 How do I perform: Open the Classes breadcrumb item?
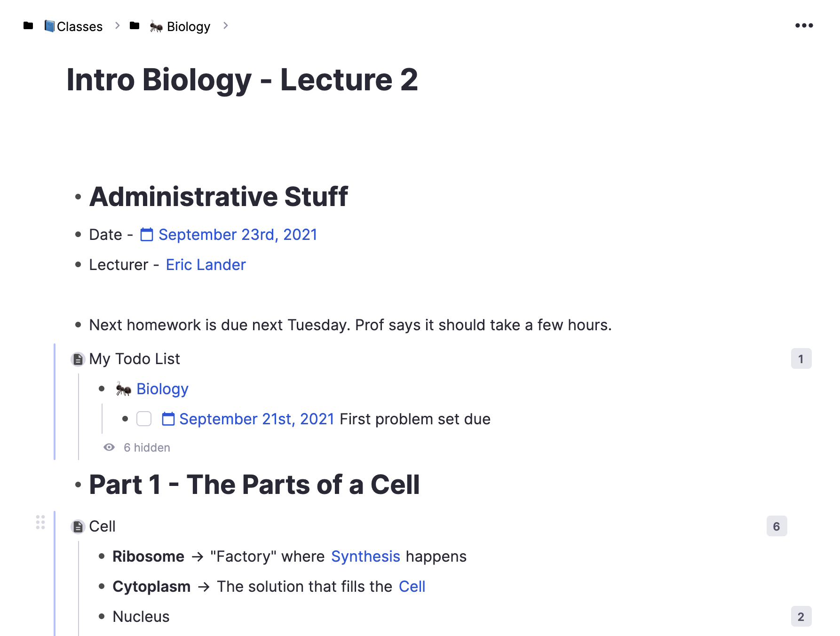[79, 26]
